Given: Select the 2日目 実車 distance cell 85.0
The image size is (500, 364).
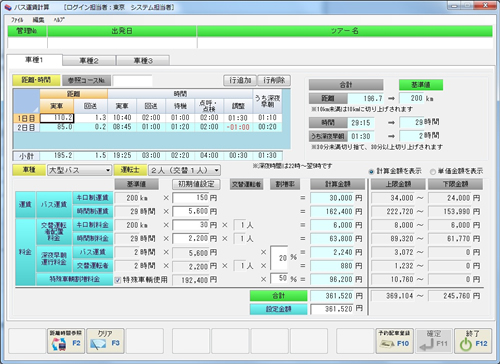Looking at the screenshot, I should (x=57, y=127).
